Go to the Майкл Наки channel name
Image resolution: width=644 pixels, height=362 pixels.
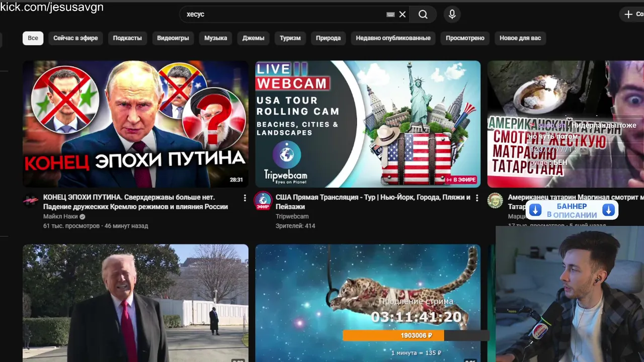pos(60,217)
